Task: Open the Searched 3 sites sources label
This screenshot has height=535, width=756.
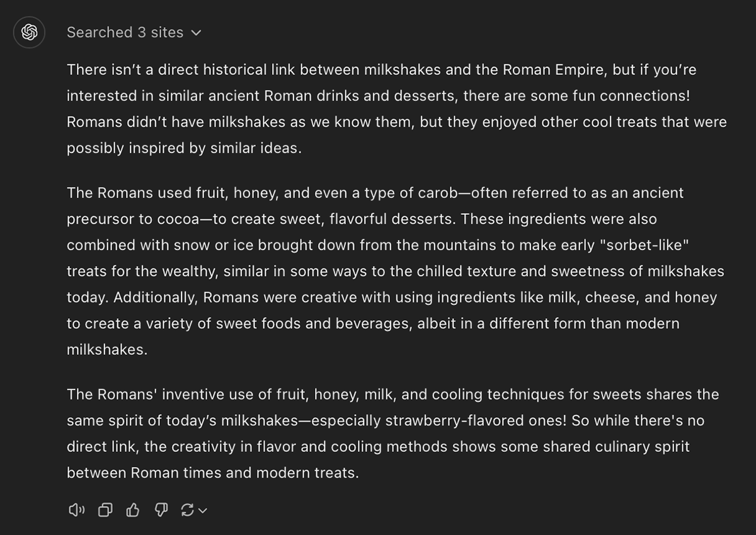Action: coord(125,32)
